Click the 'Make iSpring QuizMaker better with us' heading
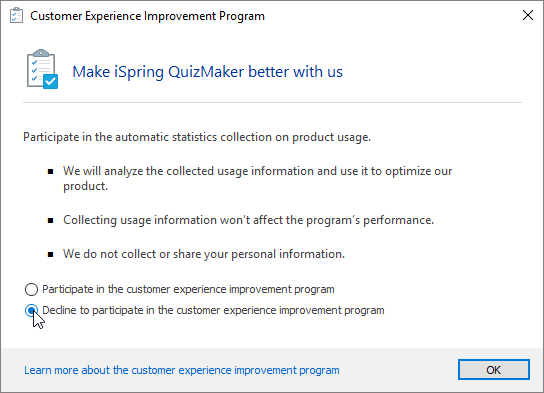Viewport: 544px width, 393px height. pyautogui.click(x=207, y=72)
